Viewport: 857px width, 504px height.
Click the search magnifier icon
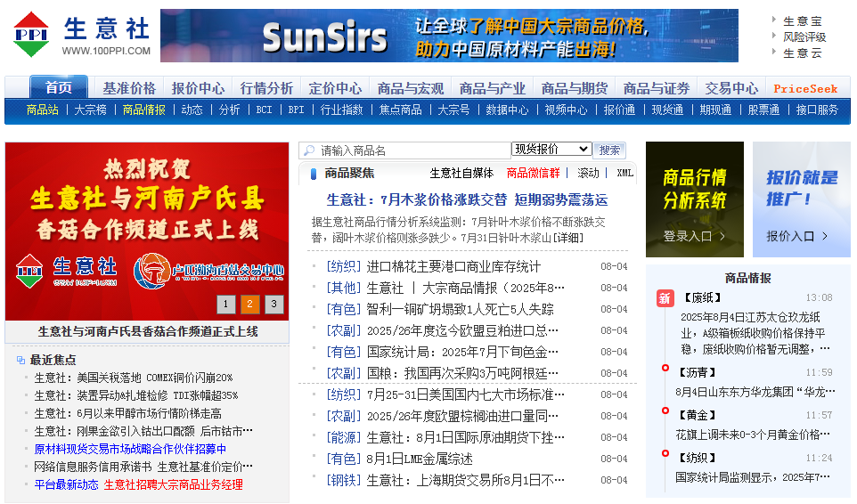(309, 150)
